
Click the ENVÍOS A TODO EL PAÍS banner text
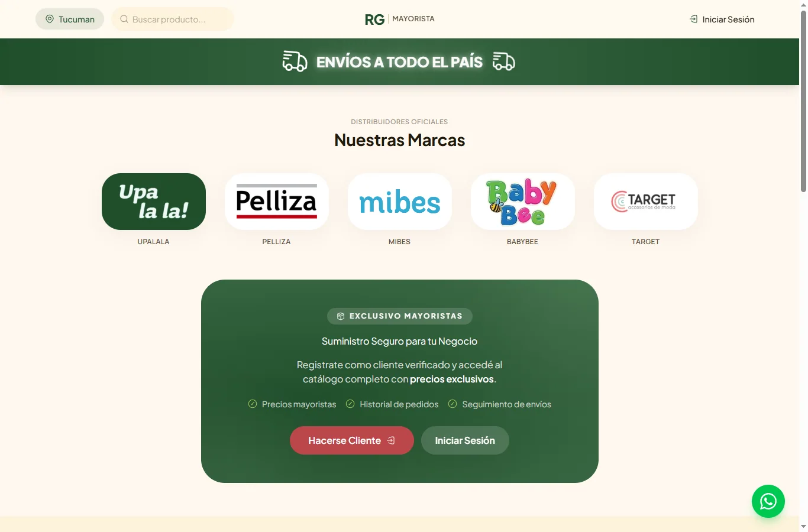coord(400,62)
